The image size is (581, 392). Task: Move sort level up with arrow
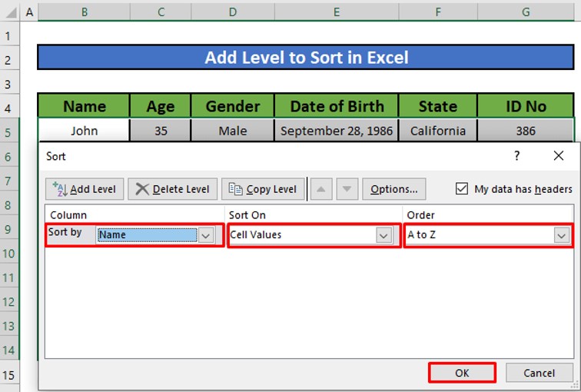[x=321, y=189]
